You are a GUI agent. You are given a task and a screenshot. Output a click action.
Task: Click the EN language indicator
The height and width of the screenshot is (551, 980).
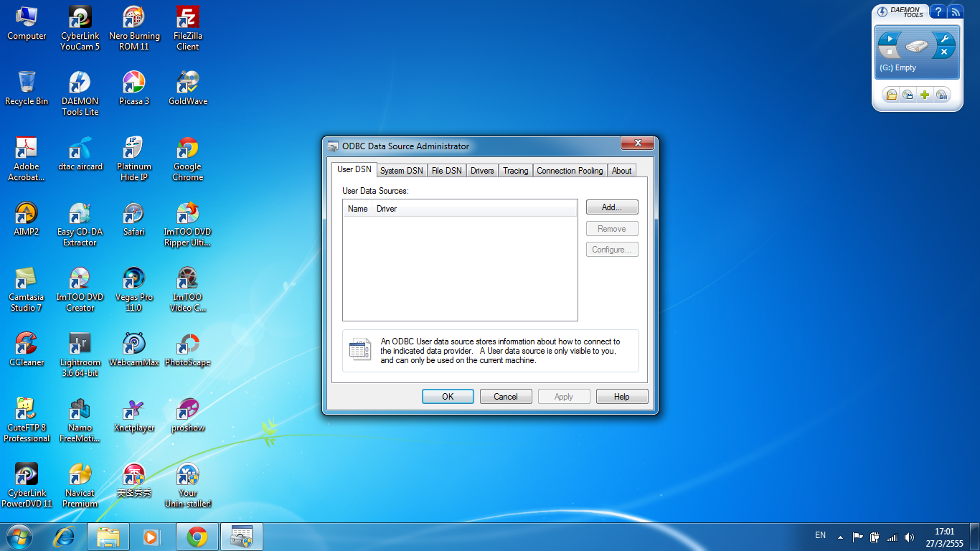click(x=820, y=535)
